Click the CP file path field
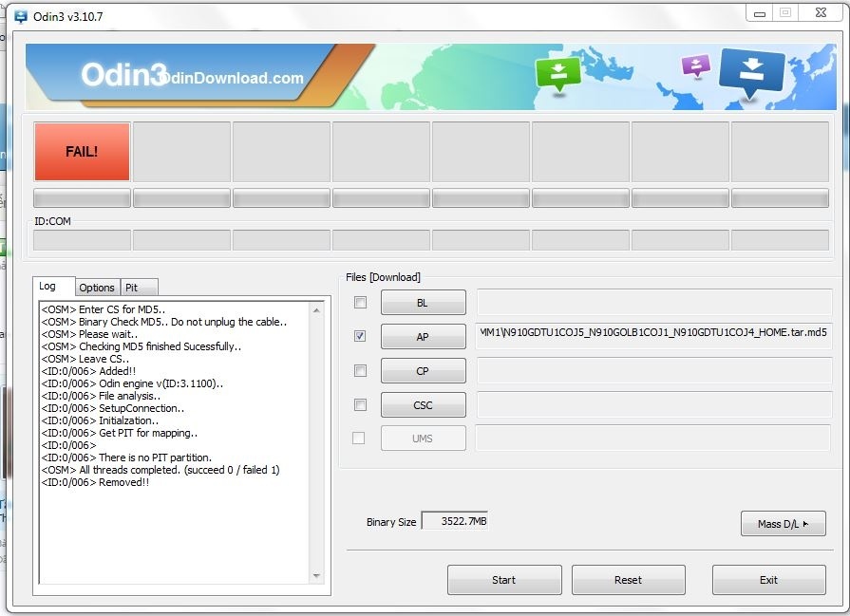 coord(654,370)
